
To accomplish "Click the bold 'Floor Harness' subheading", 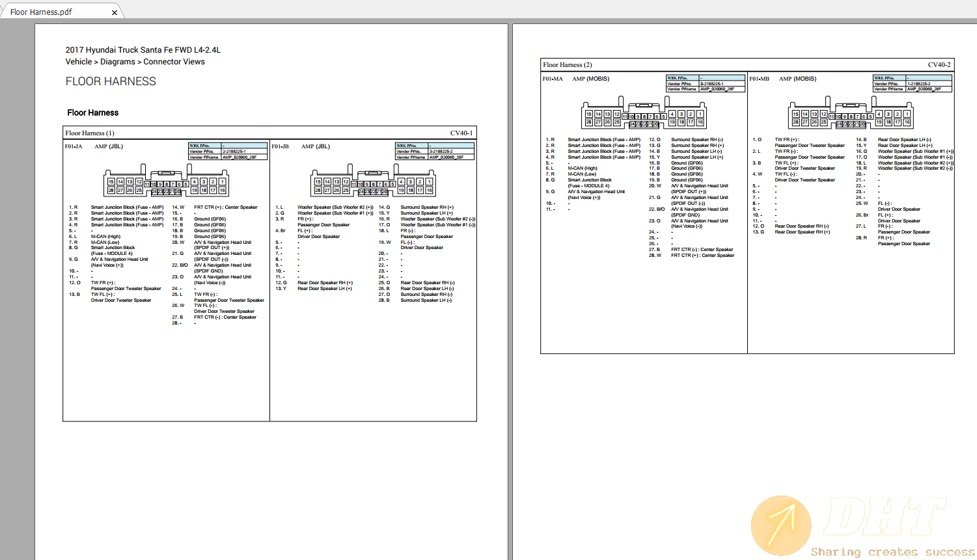I will point(93,113).
